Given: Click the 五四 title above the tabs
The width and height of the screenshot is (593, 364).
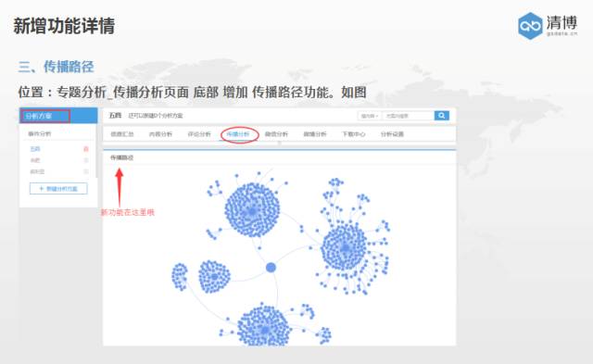Looking at the screenshot, I should pyautogui.click(x=115, y=116).
